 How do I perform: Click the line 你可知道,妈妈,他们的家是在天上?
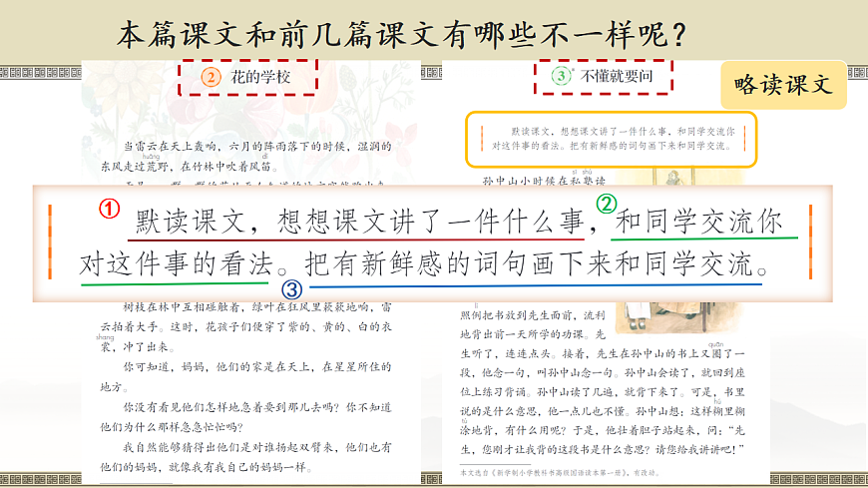click(x=256, y=366)
